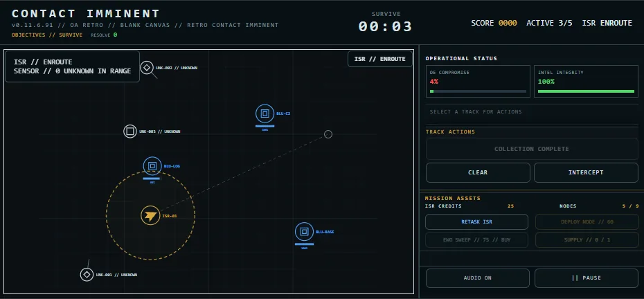Click the TRACK ACTIONS heading
The width and height of the screenshot is (644, 299).
pyautogui.click(x=450, y=132)
